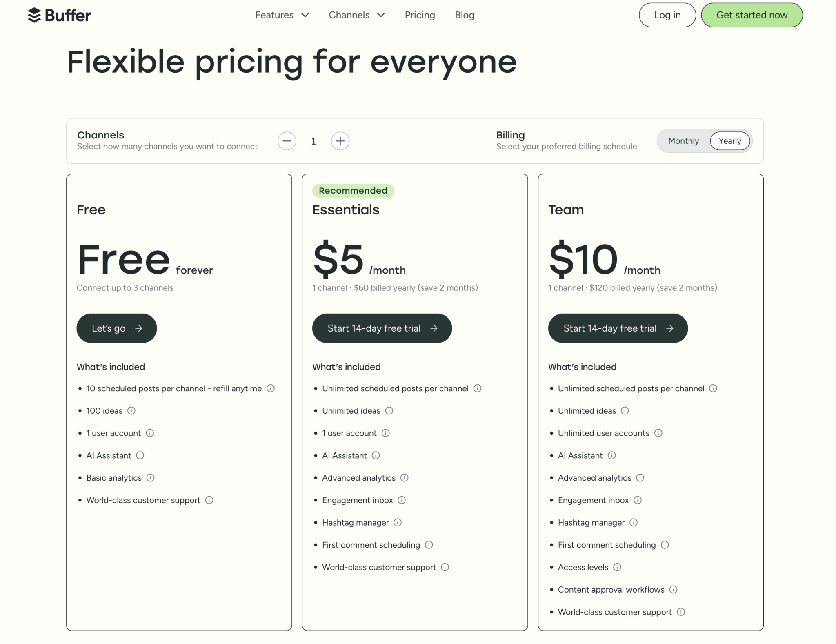This screenshot has width=836, height=644.
Task: Click the chevron next to Channels
Action: coord(381,16)
